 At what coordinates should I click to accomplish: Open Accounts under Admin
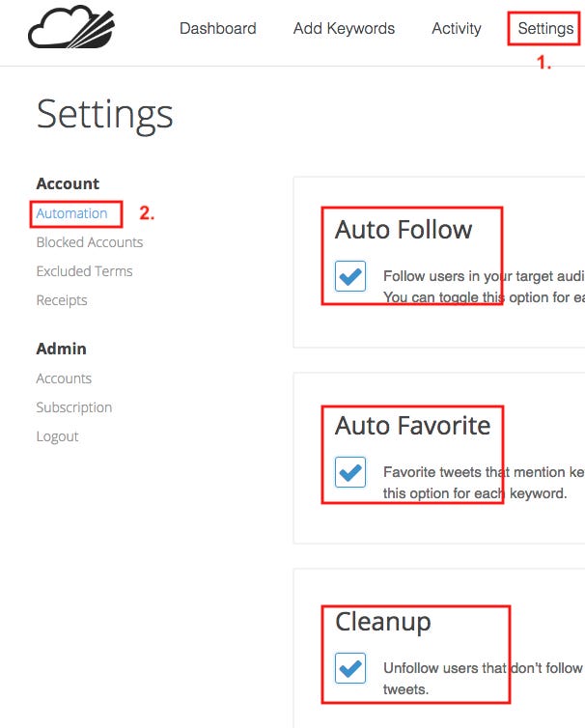click(64, 378)
